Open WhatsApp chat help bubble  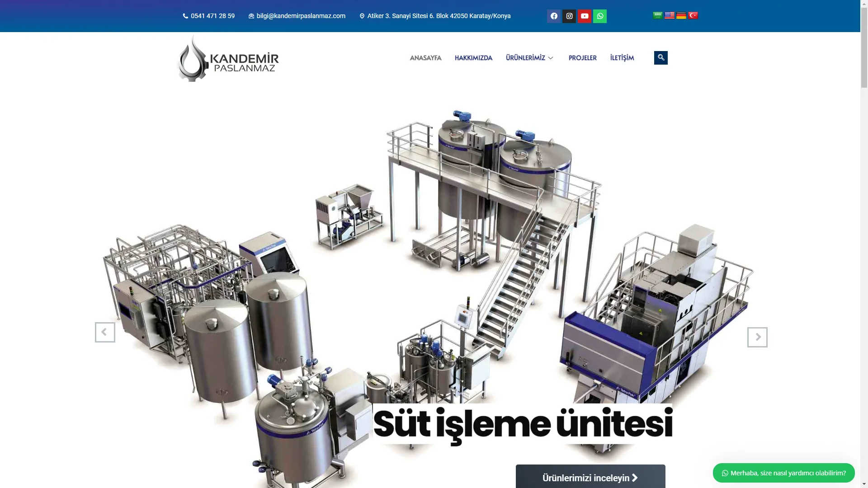click(783, 473)
